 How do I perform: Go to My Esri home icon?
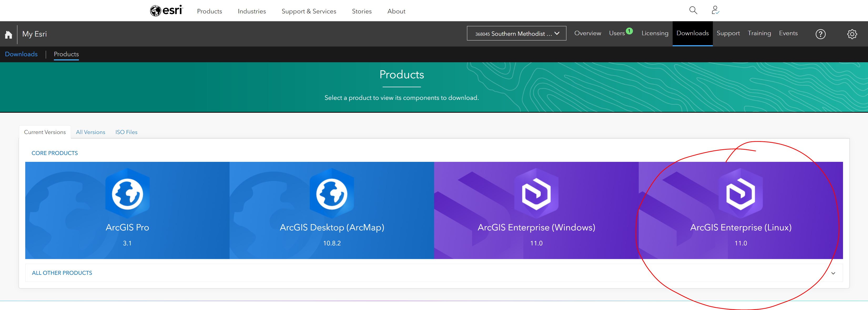pos(8,34)
